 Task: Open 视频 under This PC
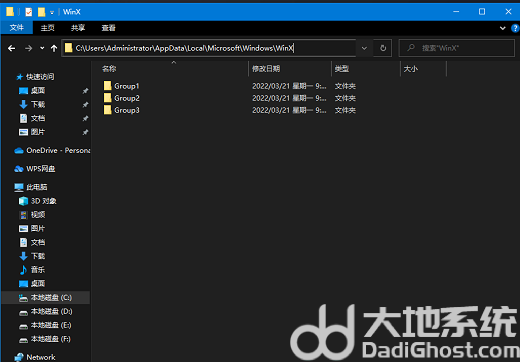(x=32, y=215)
